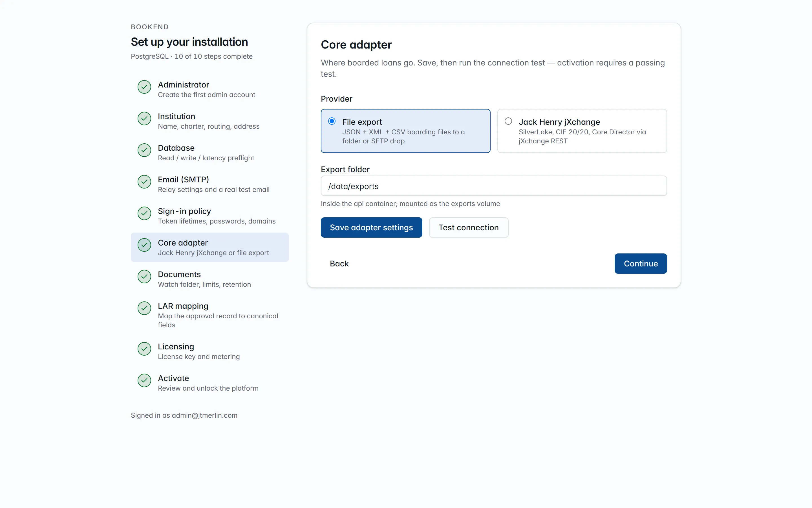Click the Sign-in policy step checkmark icon
Image resolution: width=812 pixels, height=508 pixels.
(x=144, y=213)
